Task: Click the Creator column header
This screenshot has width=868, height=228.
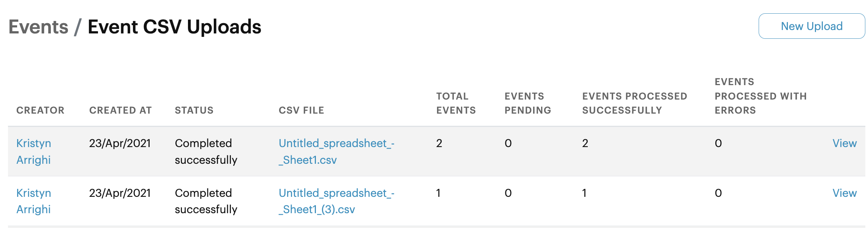Action: pyautogui.click(x=40, y=110)
